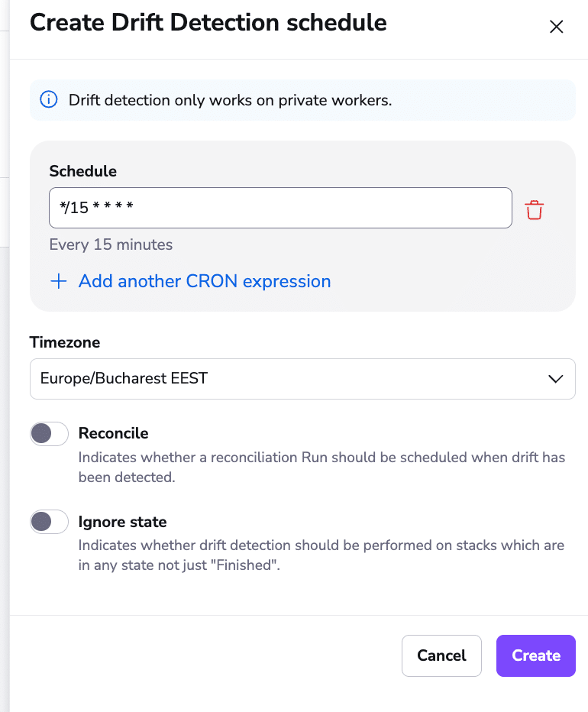This screenshot has width=588, height=712.
Task: Click the X to dismiss the dialog
Action: point(556,26)
